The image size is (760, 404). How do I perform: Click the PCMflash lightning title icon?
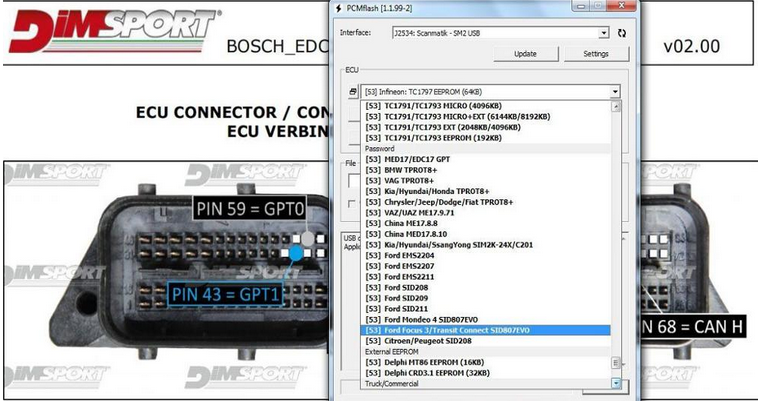339,8
